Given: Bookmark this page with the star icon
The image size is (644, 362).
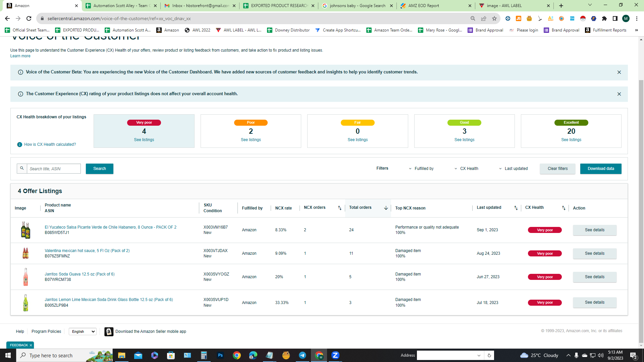Looking at the screenshot, I should pyautogui.click(x=494, y=18).
